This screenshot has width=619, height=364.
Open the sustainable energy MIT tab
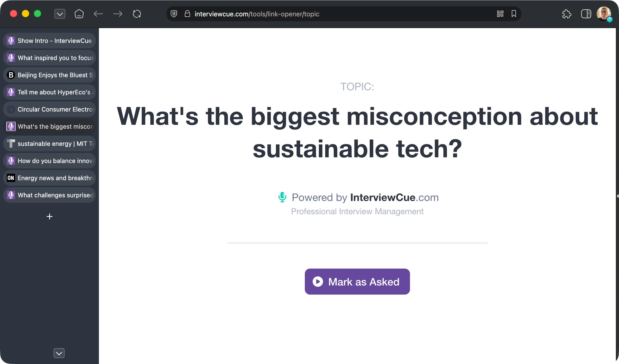point(49,144)
